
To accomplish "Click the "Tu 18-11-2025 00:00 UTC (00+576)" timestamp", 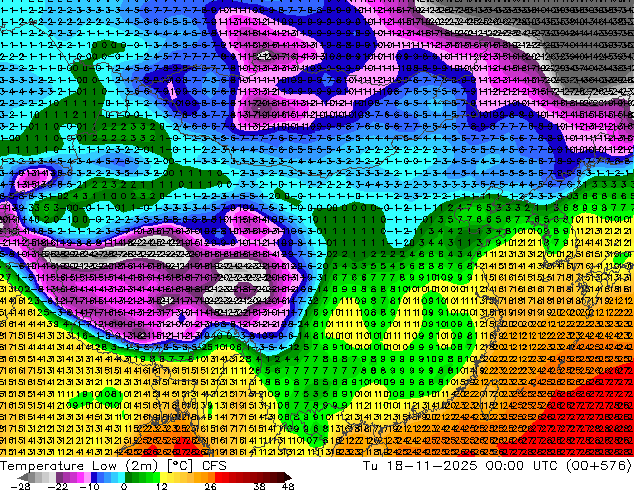I will (x=497, y=466).
